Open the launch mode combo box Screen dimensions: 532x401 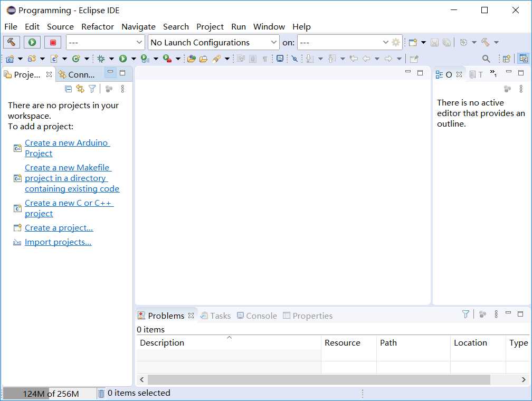(x=104, y=42)
